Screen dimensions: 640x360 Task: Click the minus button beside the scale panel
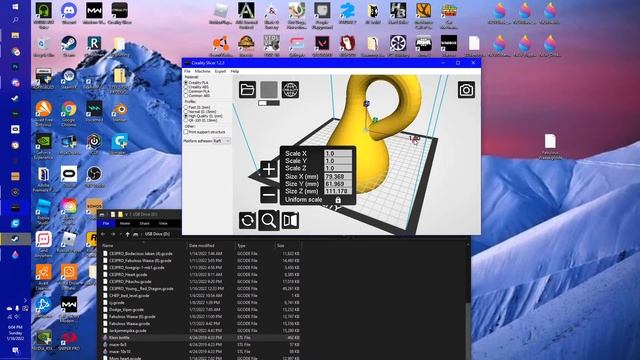pyautogui.click(x=269, y=195)
